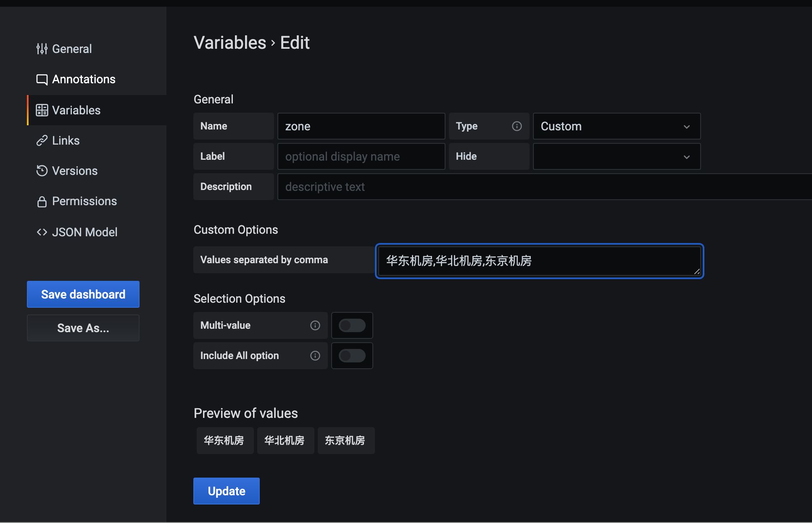Click the Update button
Screen dimensions: 812x523
pos(227,491)
